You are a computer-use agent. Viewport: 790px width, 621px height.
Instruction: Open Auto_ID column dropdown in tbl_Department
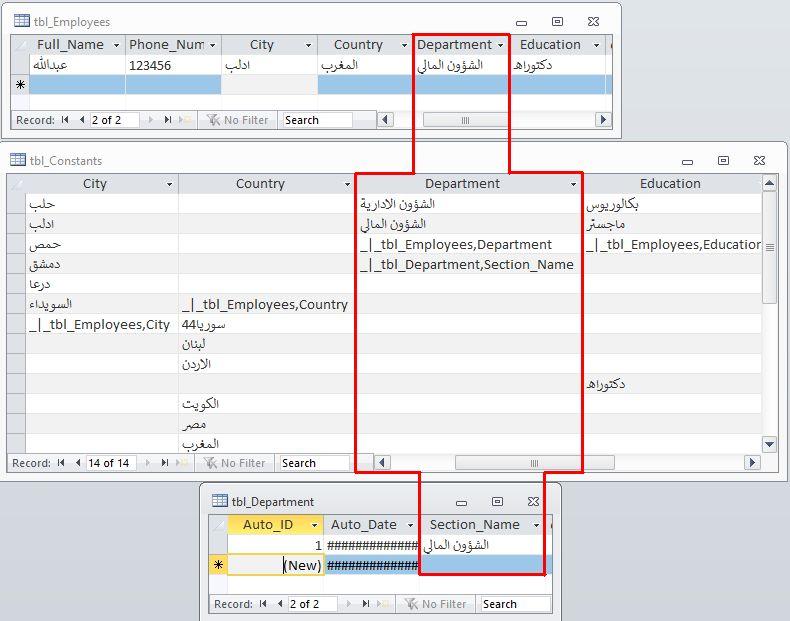315,525
